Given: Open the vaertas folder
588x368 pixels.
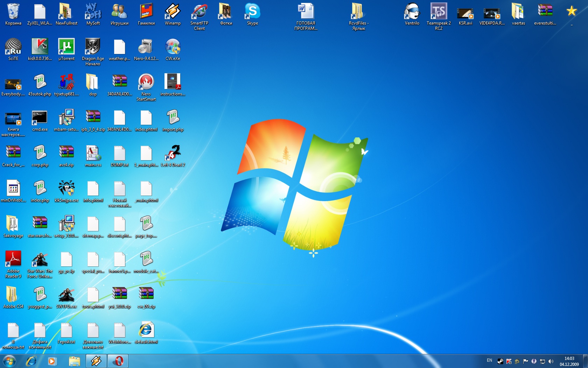Looking at the screenshot, I should pos(518,14).
